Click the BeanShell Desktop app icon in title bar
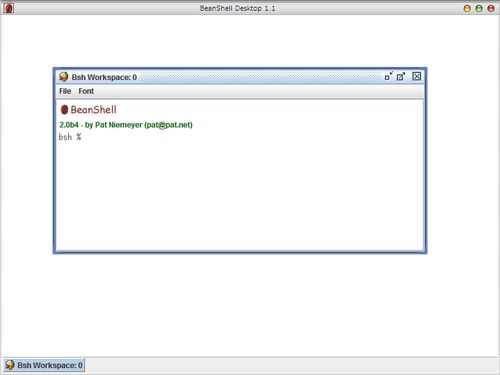 pos(8,8)
